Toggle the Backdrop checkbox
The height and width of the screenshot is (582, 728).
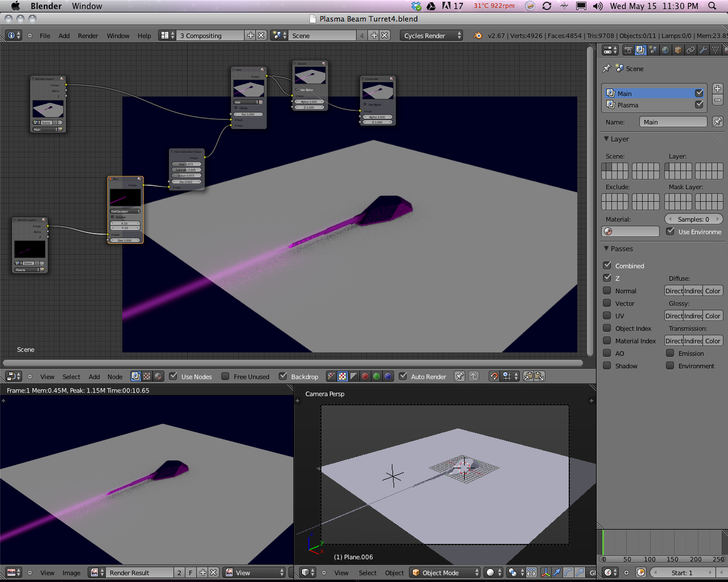tap(283, 376)
